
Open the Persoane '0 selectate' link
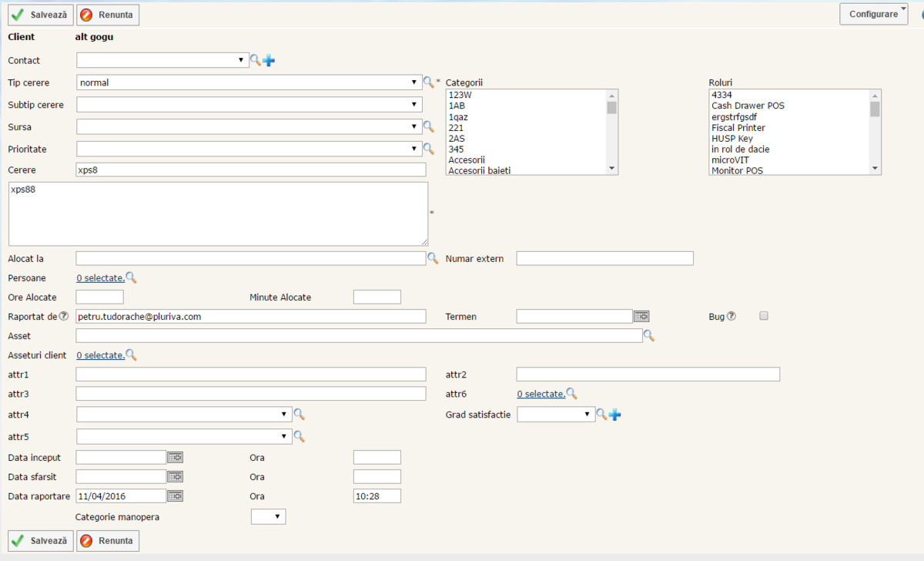pos(100,278)
